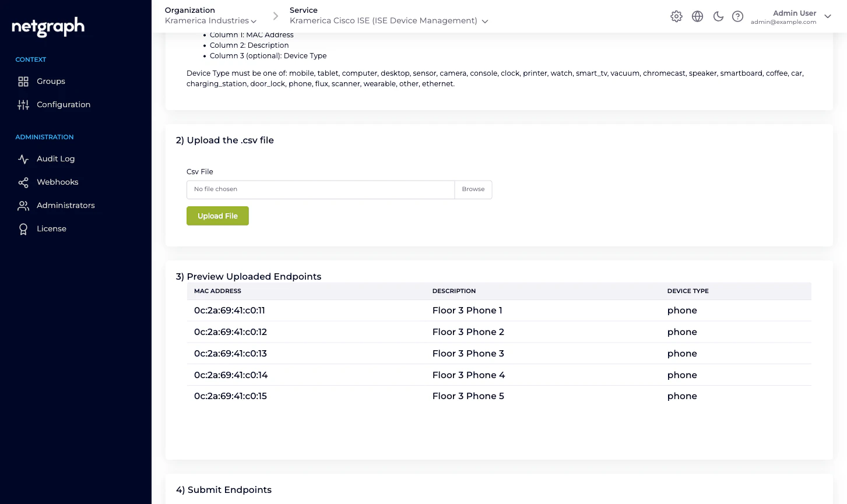847x504 pixels.
Task: Click inside the Csv File input field
Action: pos(320,189)
